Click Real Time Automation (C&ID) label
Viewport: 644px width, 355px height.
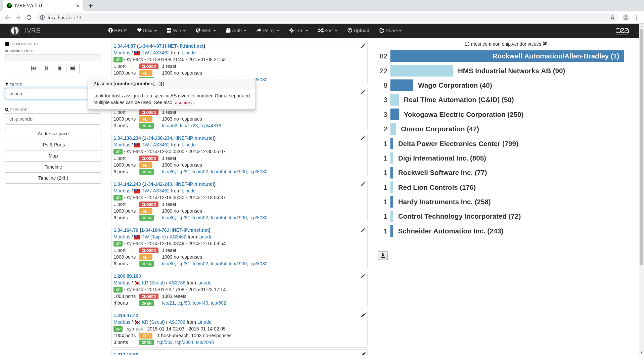(x=459, y=100)
